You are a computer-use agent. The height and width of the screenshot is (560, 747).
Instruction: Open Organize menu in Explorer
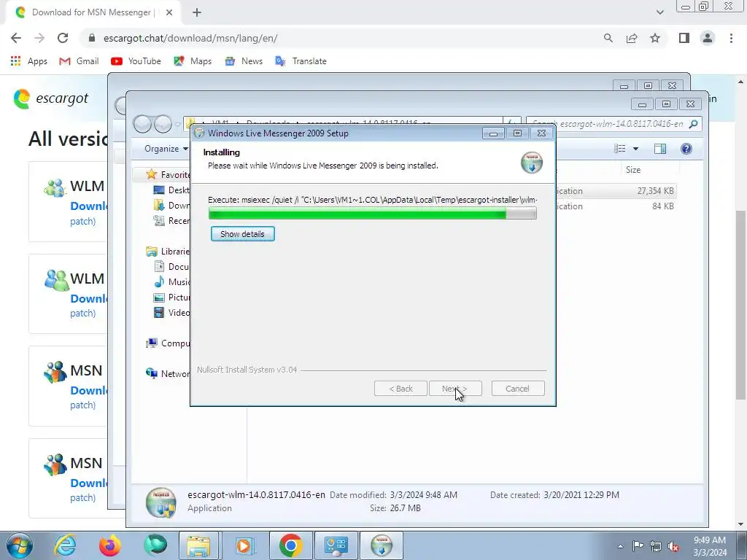[x=166, y=149]
